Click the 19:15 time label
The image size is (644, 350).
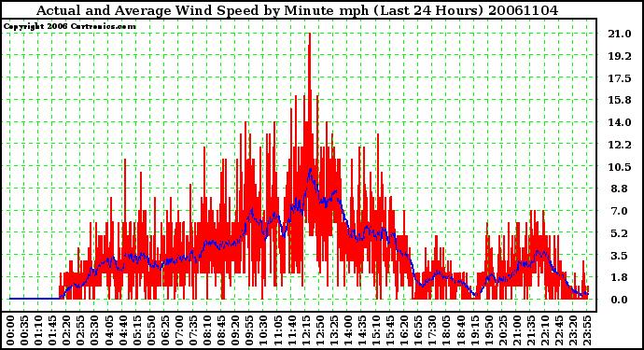pos(474,330)
